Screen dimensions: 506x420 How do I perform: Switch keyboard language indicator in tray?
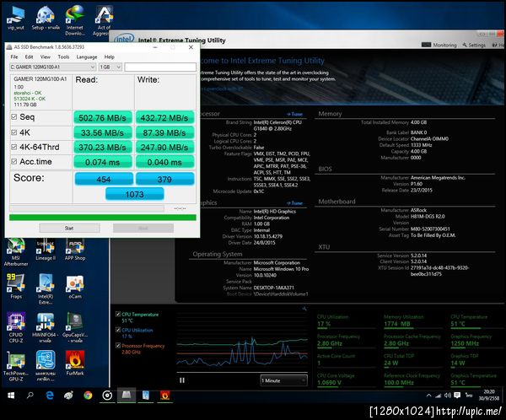pos(469,396)
